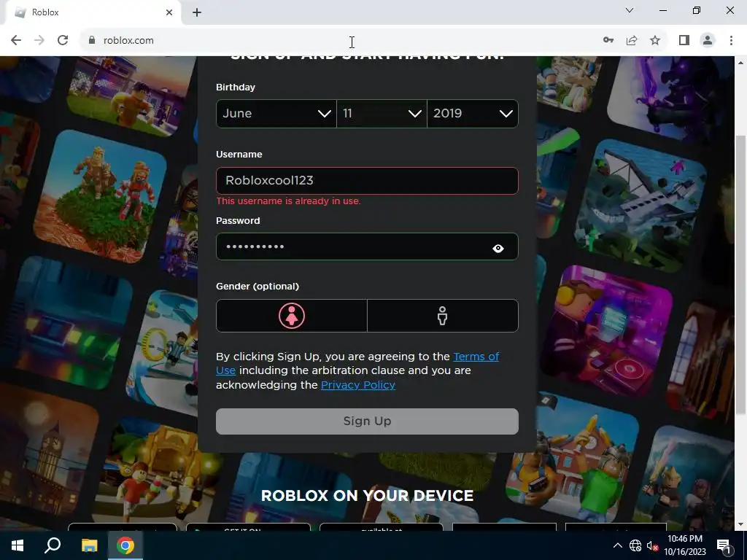Open saved passwords key icon
This screenshot has width=747, height=560.
[608, 41]
